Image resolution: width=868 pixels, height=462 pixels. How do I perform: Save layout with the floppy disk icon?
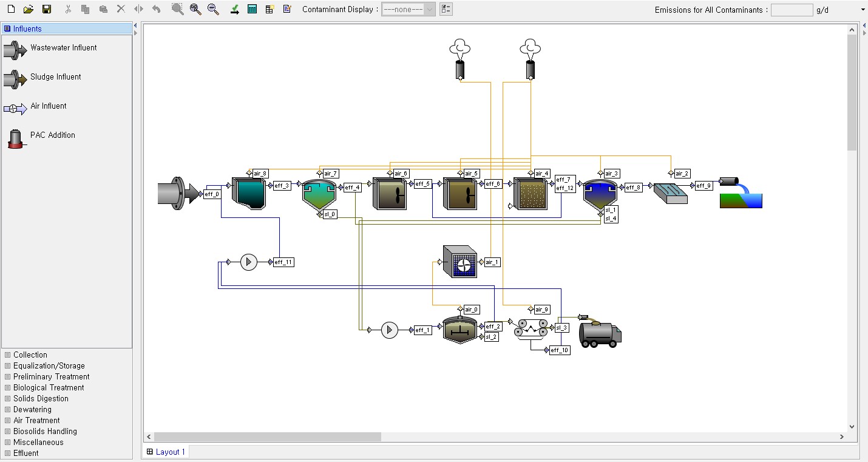click(x=47, y=9)
